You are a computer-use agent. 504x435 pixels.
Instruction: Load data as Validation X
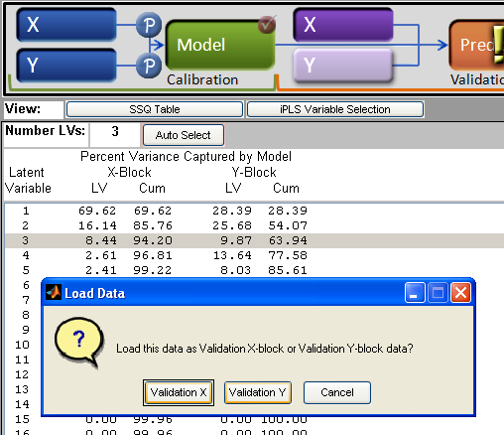[179, 392]
